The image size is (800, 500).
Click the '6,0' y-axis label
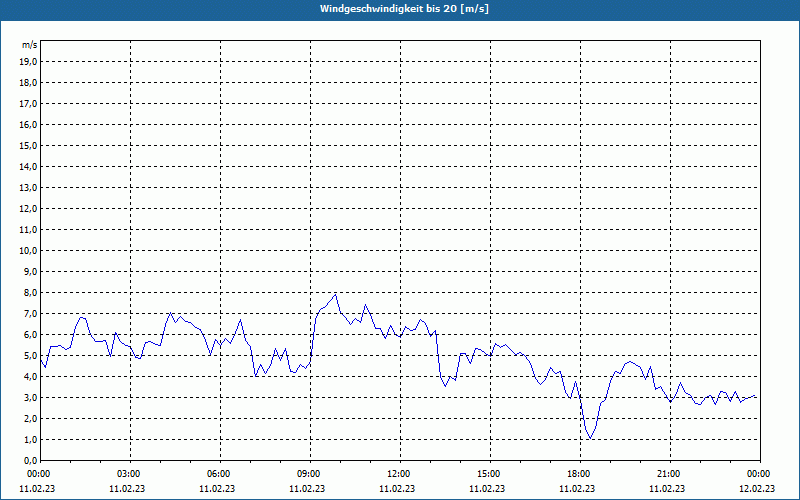[31, 335]
